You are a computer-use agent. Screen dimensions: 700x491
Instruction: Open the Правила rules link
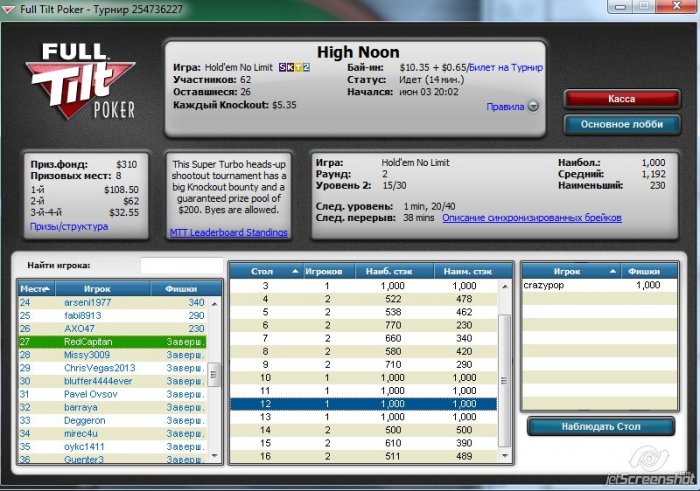tap(505, 107)
